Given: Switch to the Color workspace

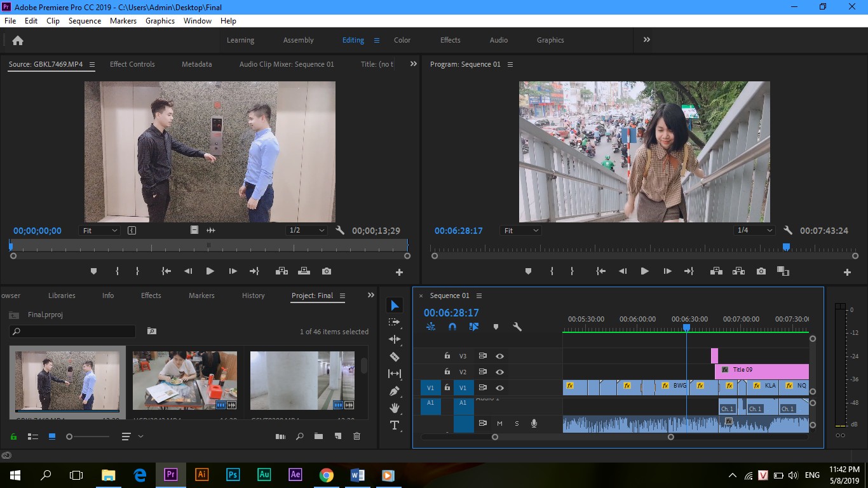Looking at the screenshot, I should click(x=402, y=40).
